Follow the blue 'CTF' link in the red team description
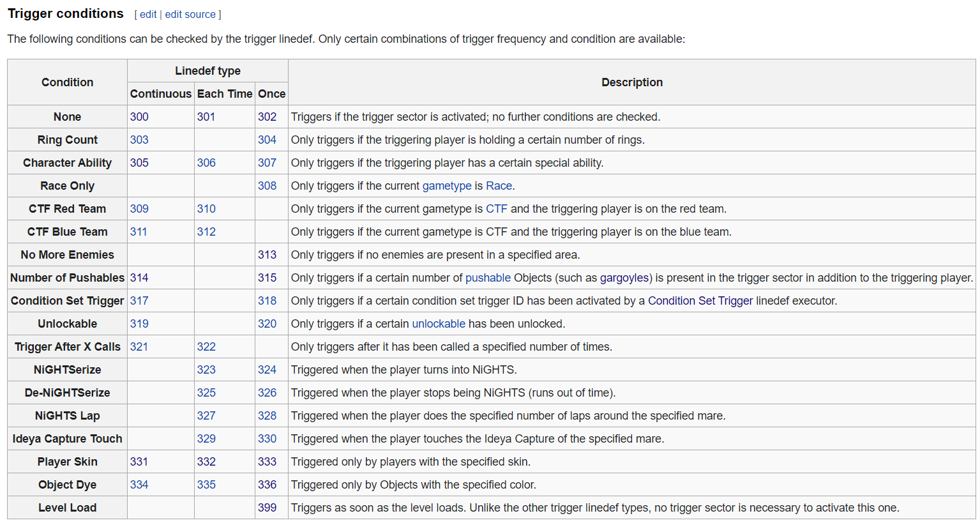The height and width of the screenshot is (525, 980). [497, 209]
